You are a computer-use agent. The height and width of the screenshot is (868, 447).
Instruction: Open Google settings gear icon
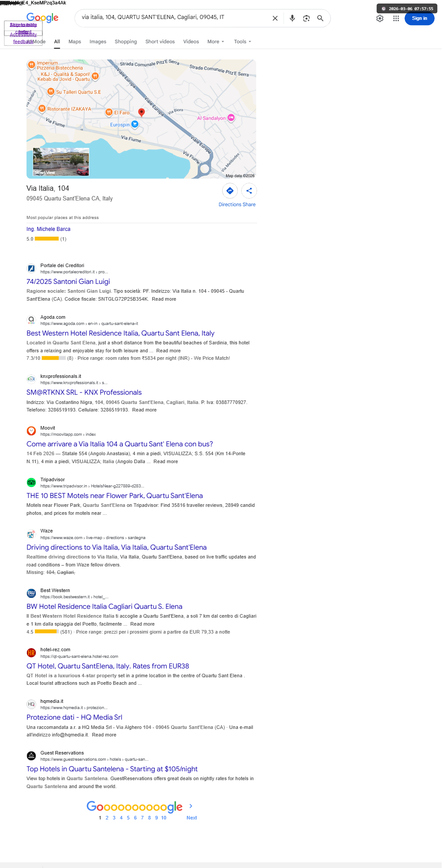click(380, 19)
